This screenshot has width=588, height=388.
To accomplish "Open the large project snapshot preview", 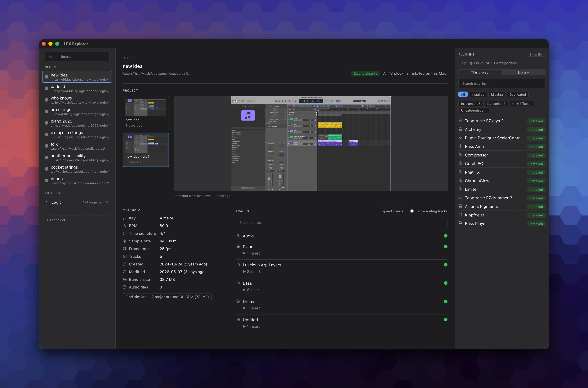I will [311, 144].
